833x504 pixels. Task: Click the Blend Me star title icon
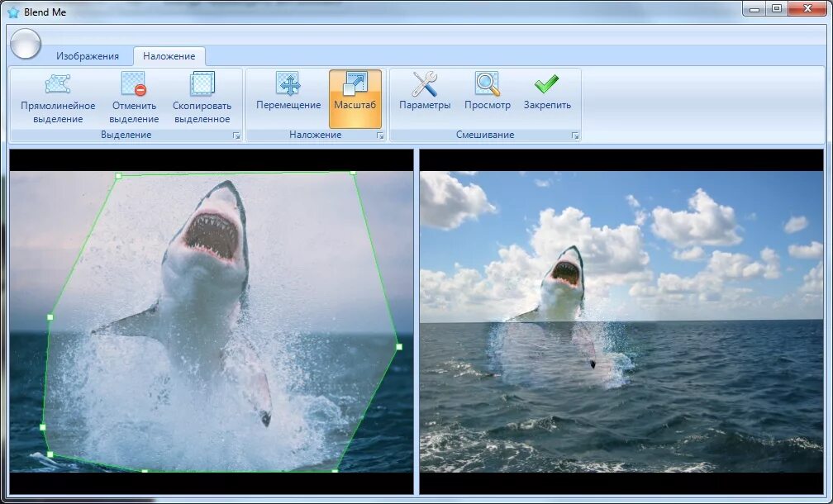tap(13, 12)
